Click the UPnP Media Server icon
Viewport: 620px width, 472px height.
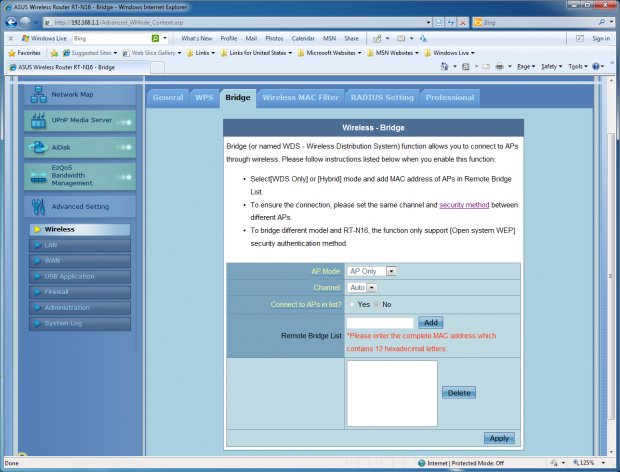click(x=38, y=121)
